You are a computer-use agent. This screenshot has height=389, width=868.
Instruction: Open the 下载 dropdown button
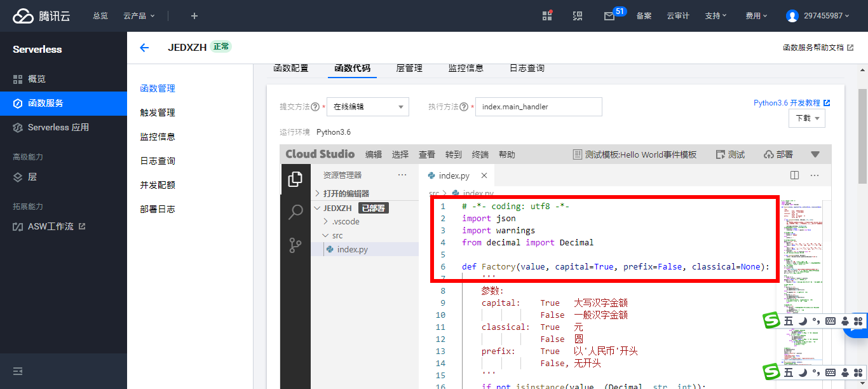click(x=807, y=118)
